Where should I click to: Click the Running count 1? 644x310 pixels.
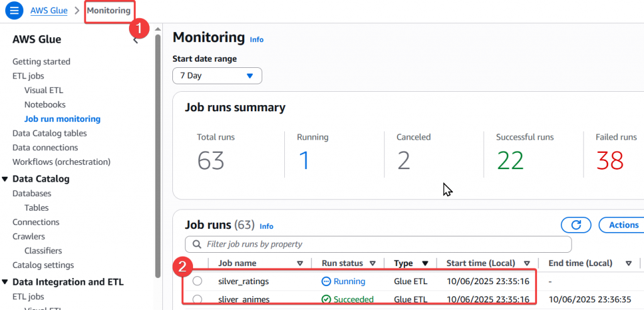pos(303,160)
